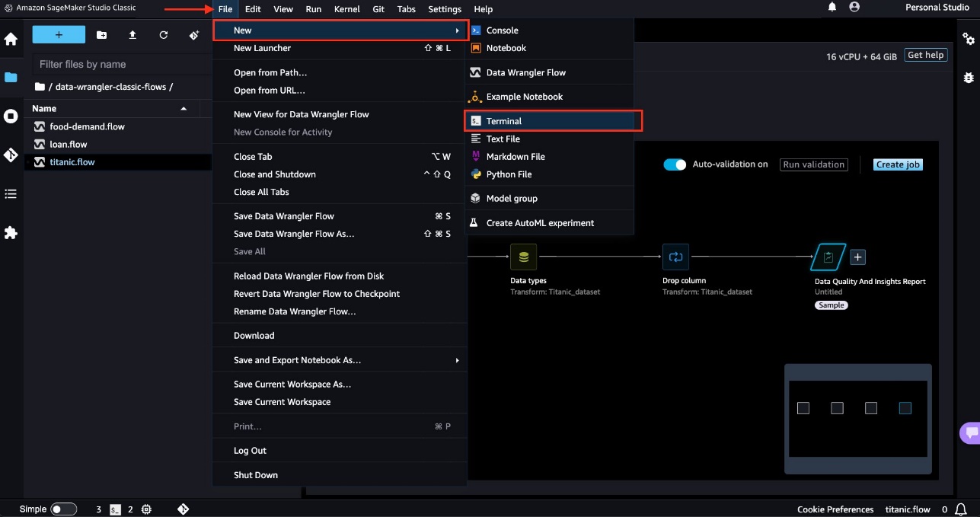Open the property inspector gears icon
Image resolution: width=980 pixels, height=517 pixels.
coord(969,39)
